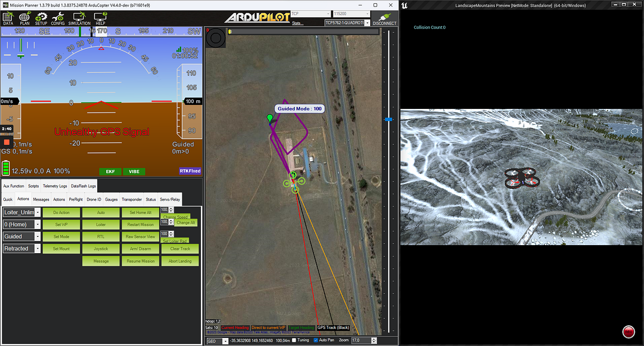Open the SETUP screen icon
This screenshot has height=346, width=644.
tap(41, 18)
